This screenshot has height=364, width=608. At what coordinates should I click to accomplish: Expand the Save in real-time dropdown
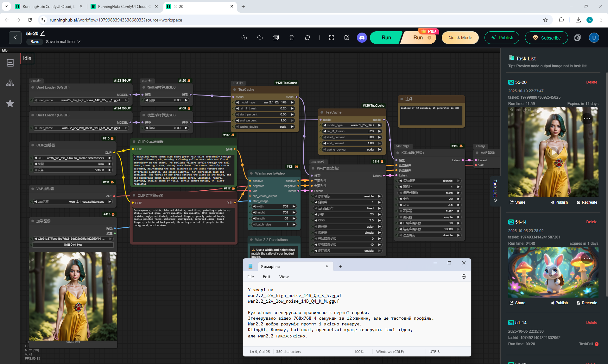click(x=79, y=42)
